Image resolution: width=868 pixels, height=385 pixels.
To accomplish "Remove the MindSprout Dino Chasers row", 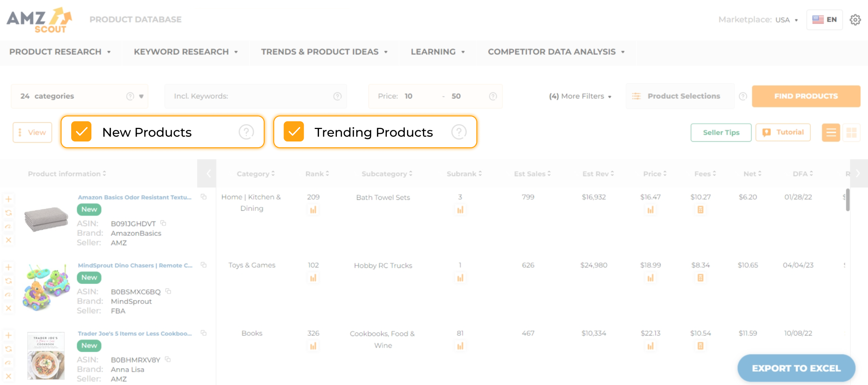I will coord(8,308).
